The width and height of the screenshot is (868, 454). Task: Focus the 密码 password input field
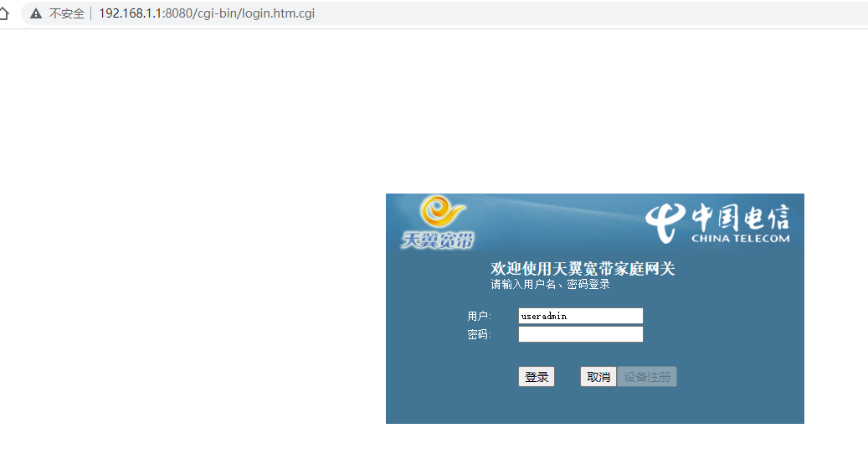click(x=581, y=334)
